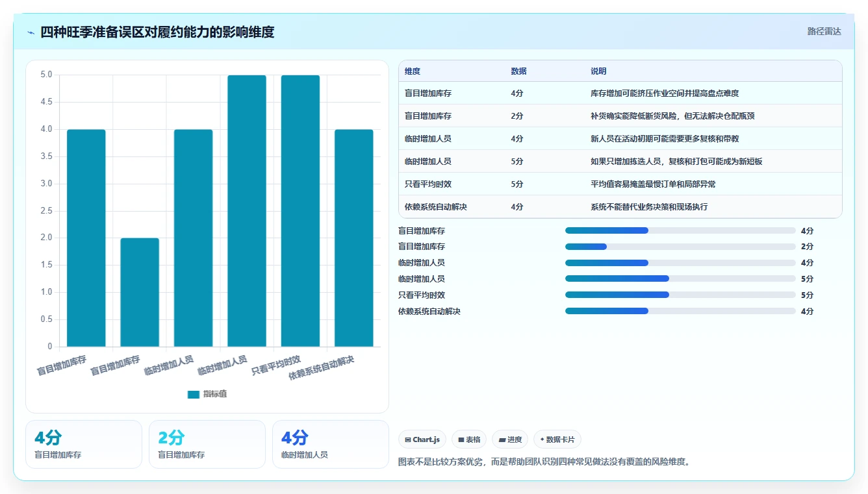Screen dimensions: 868x494
Task: Open the 4分 临时增加人员 data card
Action: [x=331, y=444]
